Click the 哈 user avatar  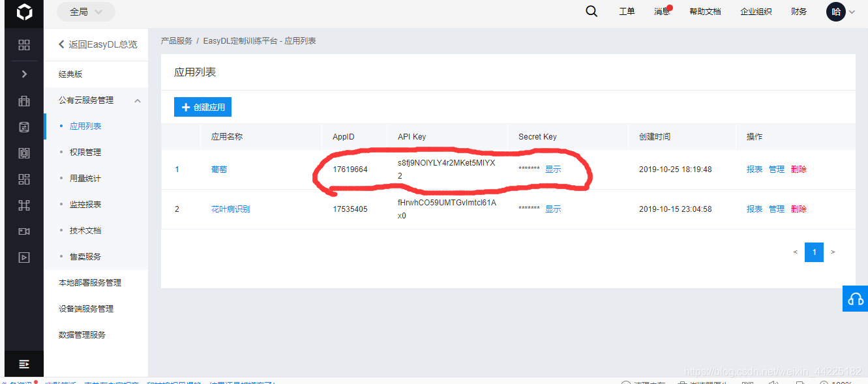(836, 12)
